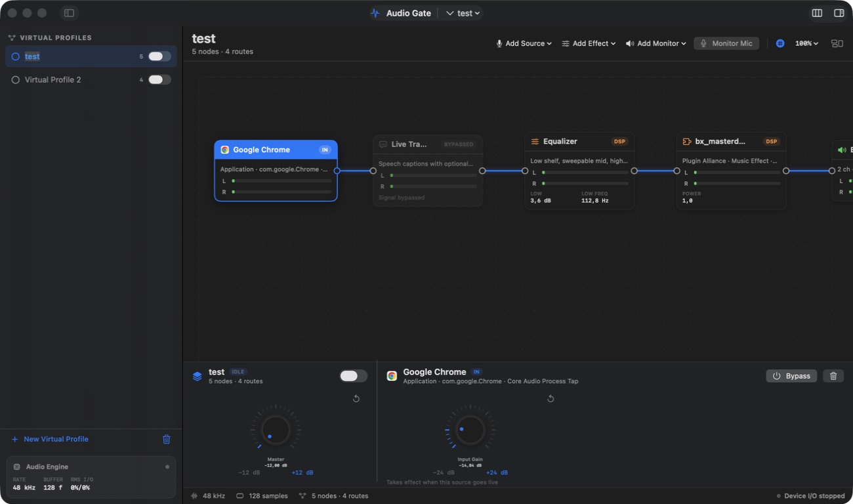This screenshot has height=504, width=853.
Task: Click the buffer icon next to 128 samples
Action: coord(240,496)
